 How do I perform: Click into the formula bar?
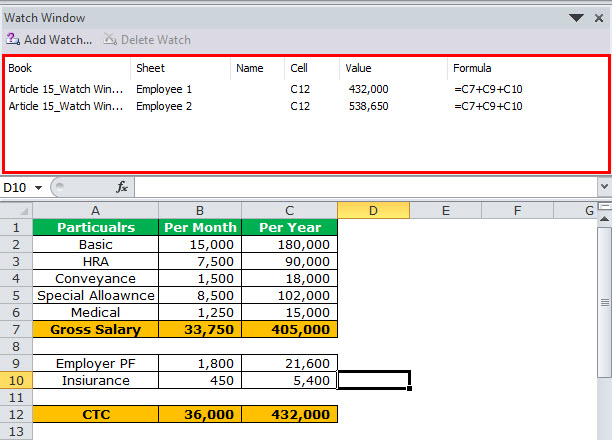[366, 187]
